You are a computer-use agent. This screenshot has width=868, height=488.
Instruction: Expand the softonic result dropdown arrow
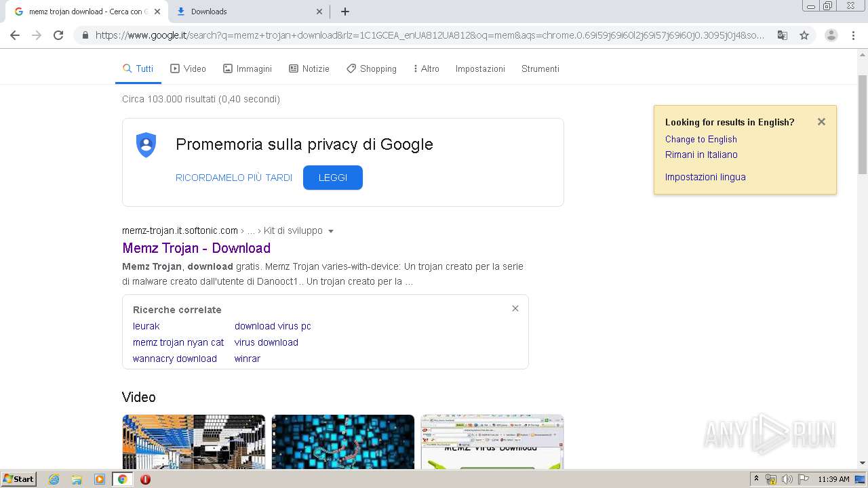click(331, 231)
